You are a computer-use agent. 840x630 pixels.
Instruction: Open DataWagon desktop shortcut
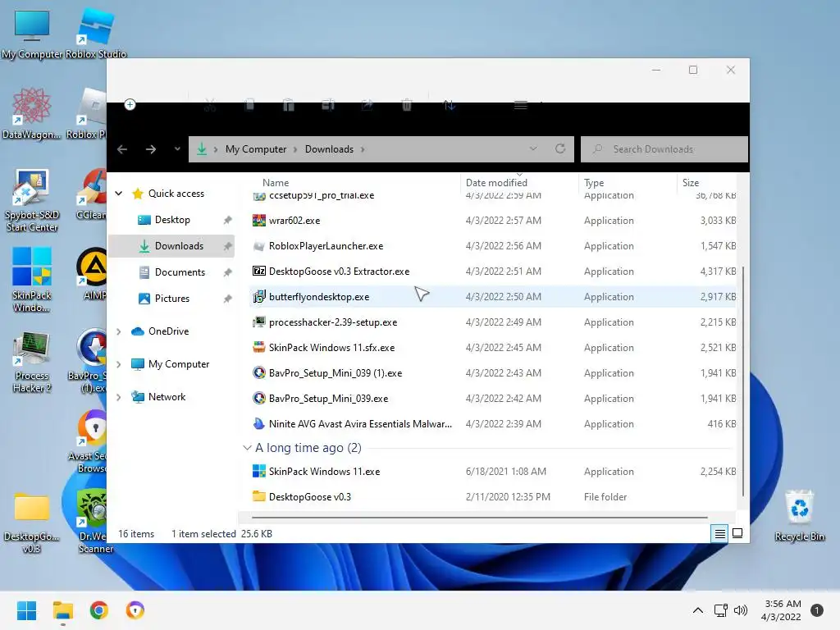pos(32,113)
